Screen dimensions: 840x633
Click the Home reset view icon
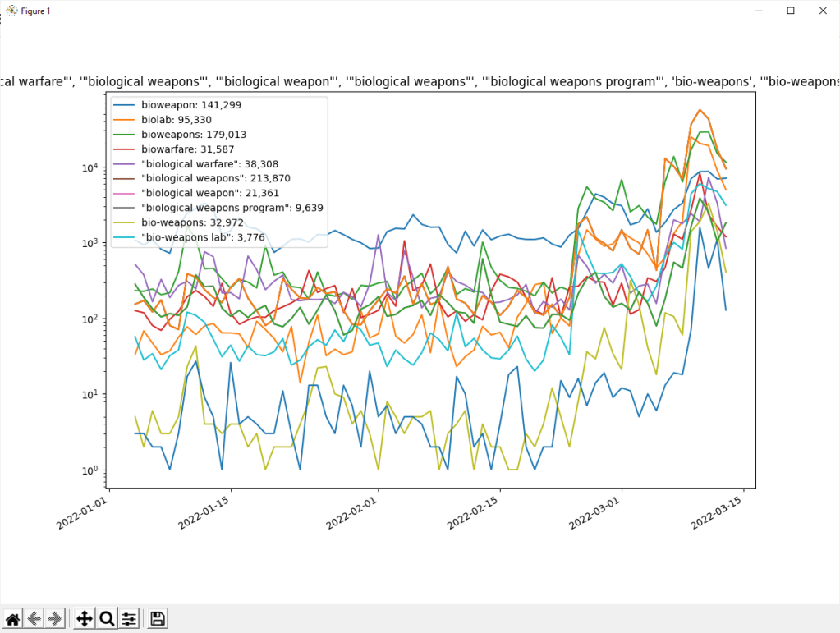[13, 619]
